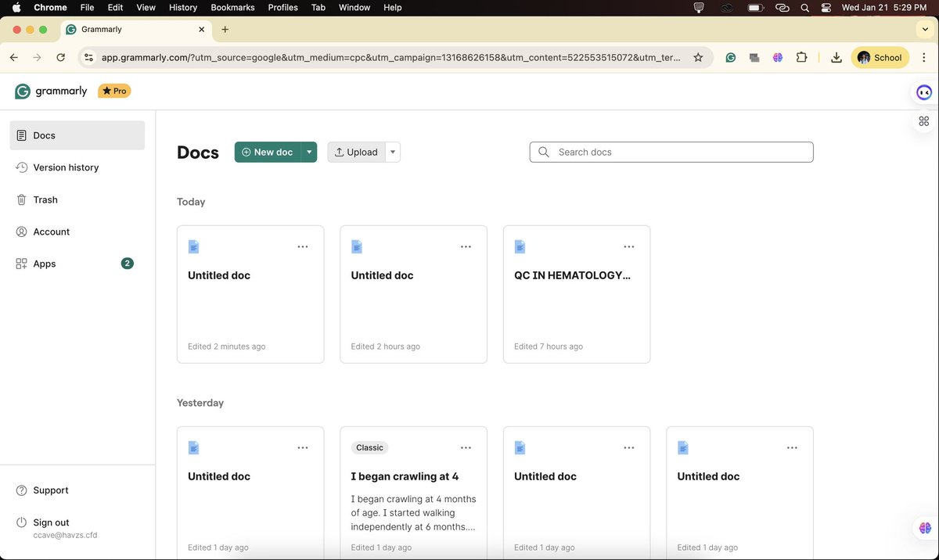Screen dimensions: 939x560
Task: Open macOS Control Center icon
Action: [826, 7]
